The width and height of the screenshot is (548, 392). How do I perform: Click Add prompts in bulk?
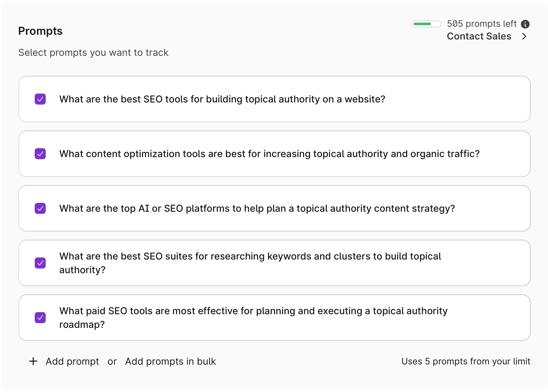[x=170, y=361]
